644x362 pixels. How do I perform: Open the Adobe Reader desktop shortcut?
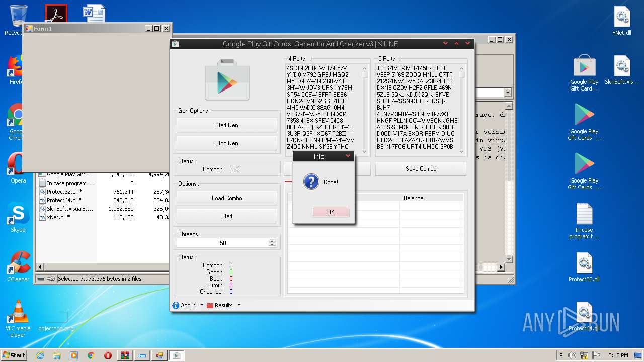(56, 13)
